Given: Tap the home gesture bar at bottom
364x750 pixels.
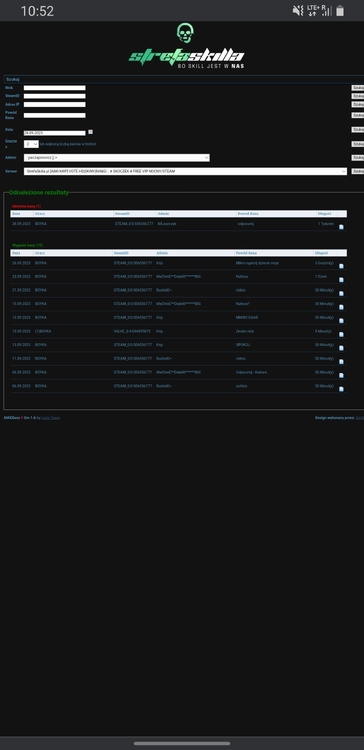Looking at the screenshot, I should [x=182, y=743].
